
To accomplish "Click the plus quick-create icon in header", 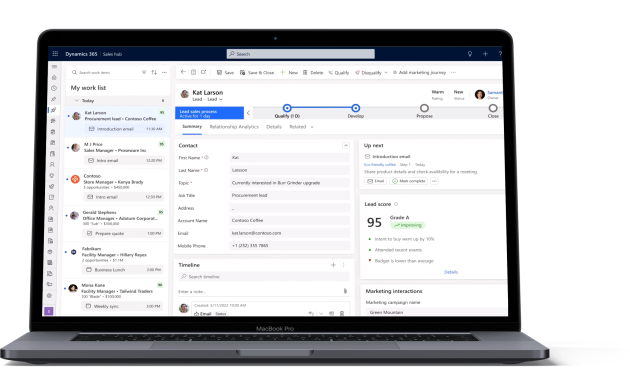I will pyautogui.click(x=485, y=53).
